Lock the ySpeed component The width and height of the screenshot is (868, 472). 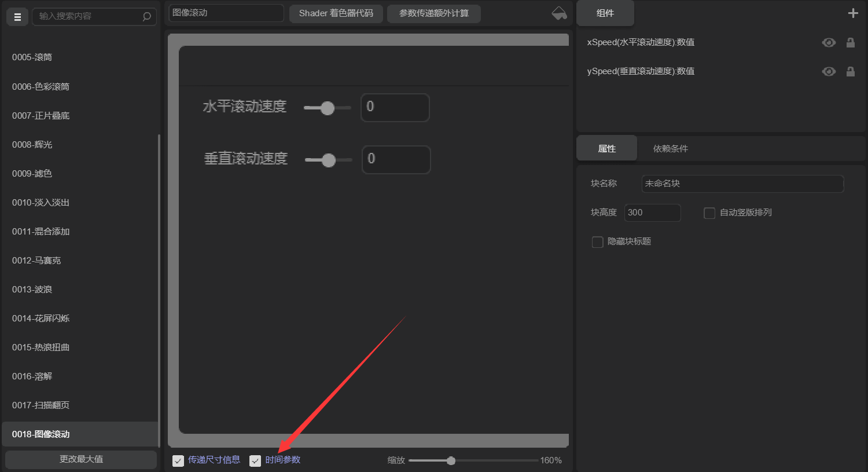tap(851, 71)
